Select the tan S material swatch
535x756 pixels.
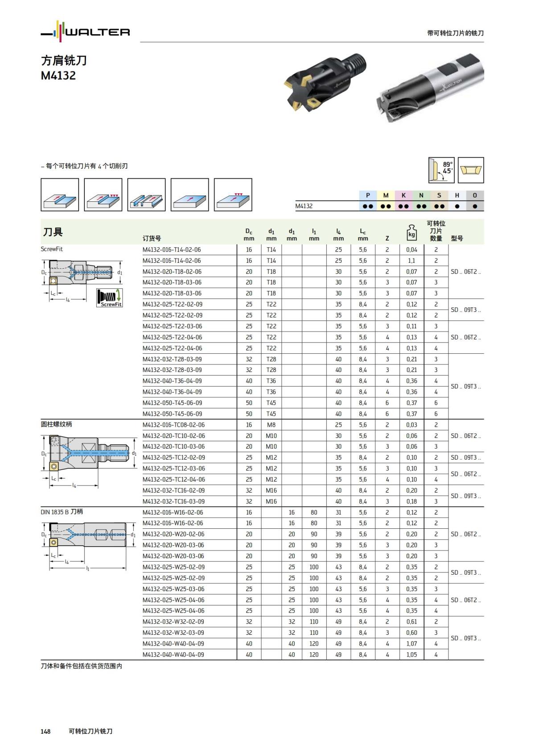pyautogui.click(x=439, y=195)
